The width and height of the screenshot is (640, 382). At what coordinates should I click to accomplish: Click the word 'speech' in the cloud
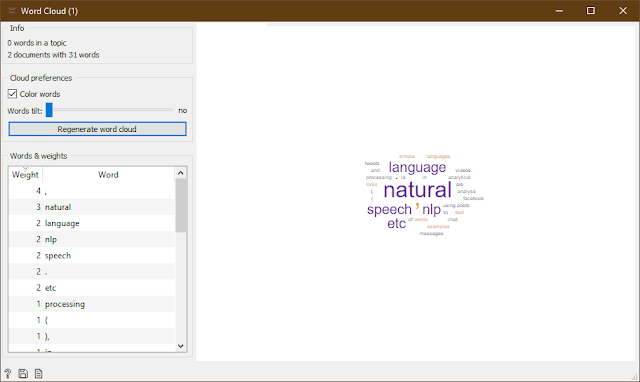(x=389, y=210)
